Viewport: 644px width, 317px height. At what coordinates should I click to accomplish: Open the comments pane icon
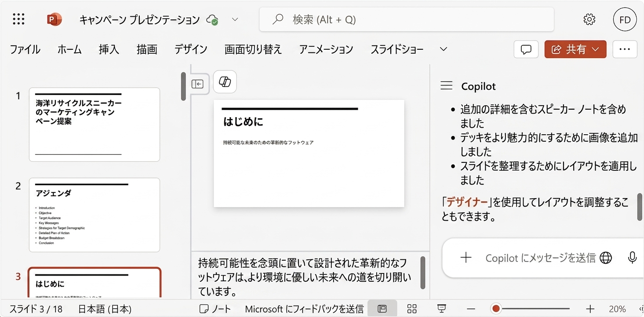526,49
